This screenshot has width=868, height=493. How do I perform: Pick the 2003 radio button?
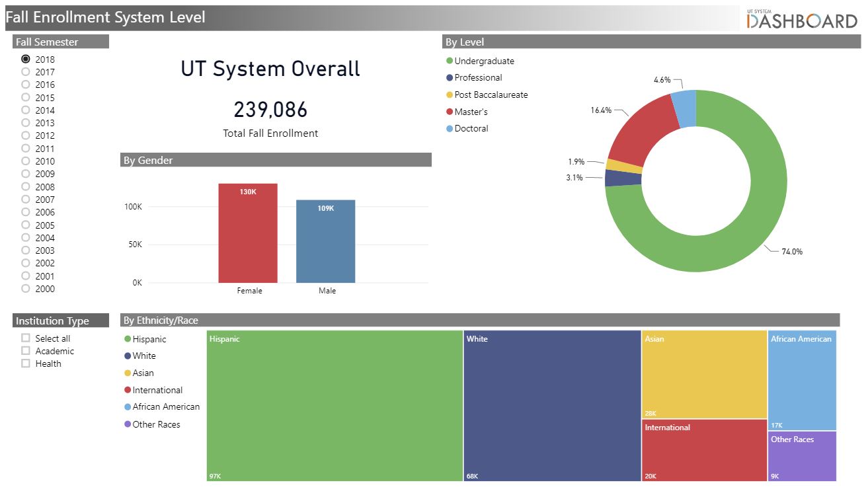point(26,250)
